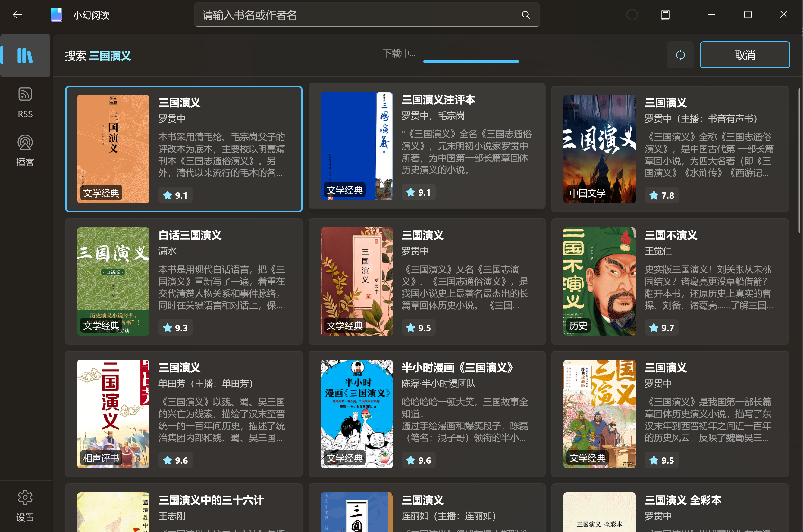Screen dimensions: 803x532
Task: Click author 王觉仁
Action: point(658,251)
